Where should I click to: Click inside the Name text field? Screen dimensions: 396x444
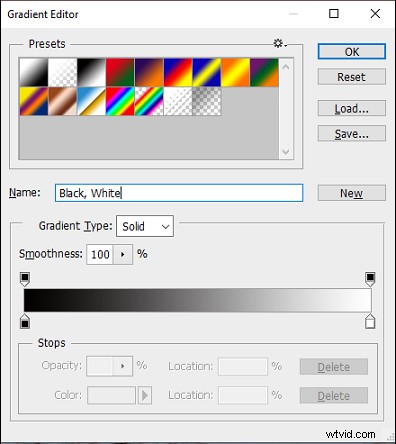(x=179, y=193)
